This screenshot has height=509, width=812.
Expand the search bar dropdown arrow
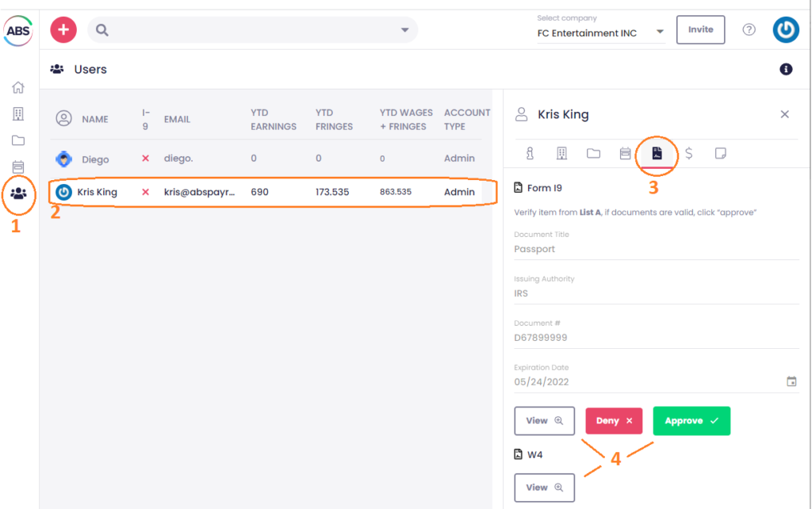pos(405,30)
